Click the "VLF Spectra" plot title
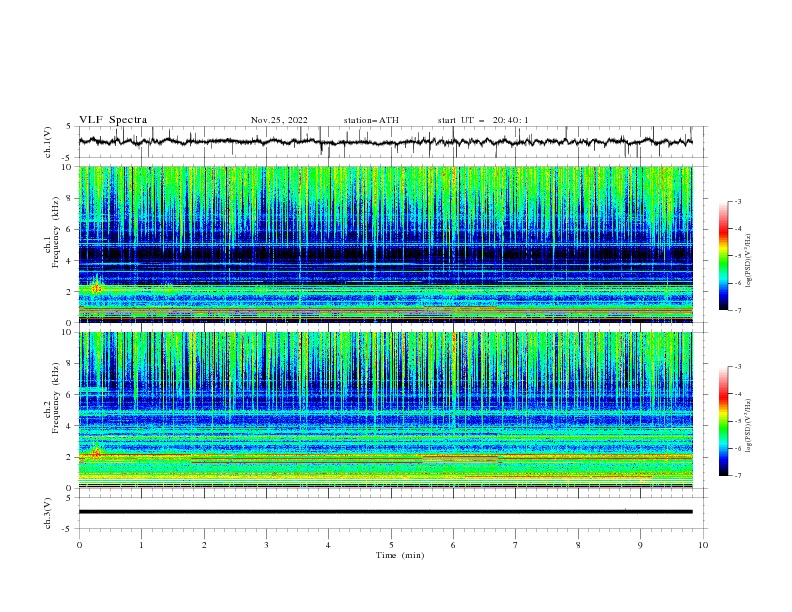Image resolution: width=792 pixels, height=612 pixels. click(113, 120)
